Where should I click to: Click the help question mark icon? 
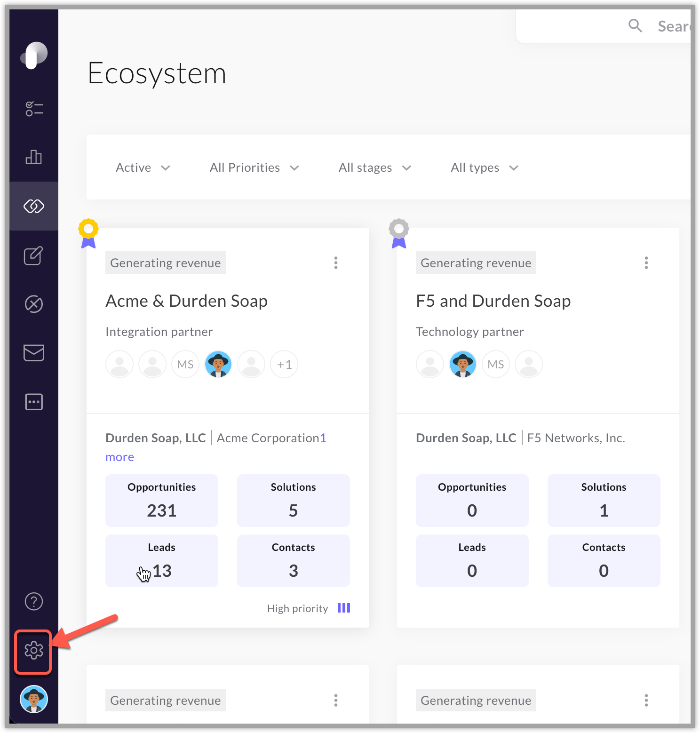(33, 601)
